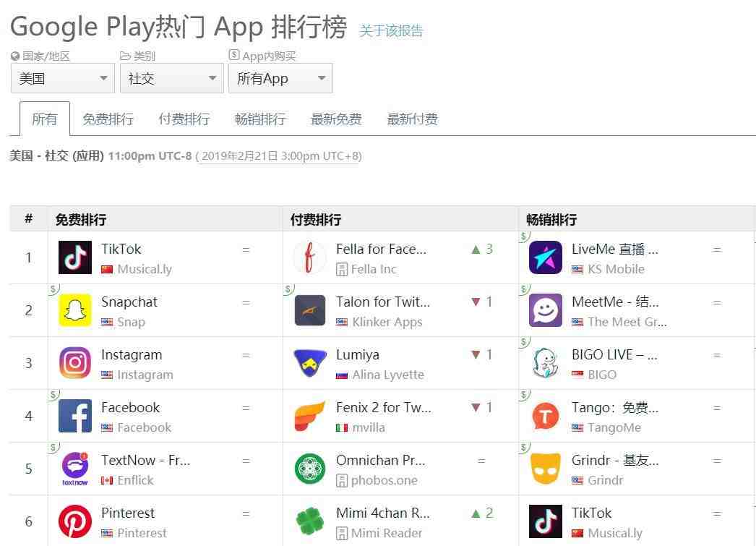Open the 所有App purchase filter dropdown
756x546 pixels.
[x=280, y=78]
